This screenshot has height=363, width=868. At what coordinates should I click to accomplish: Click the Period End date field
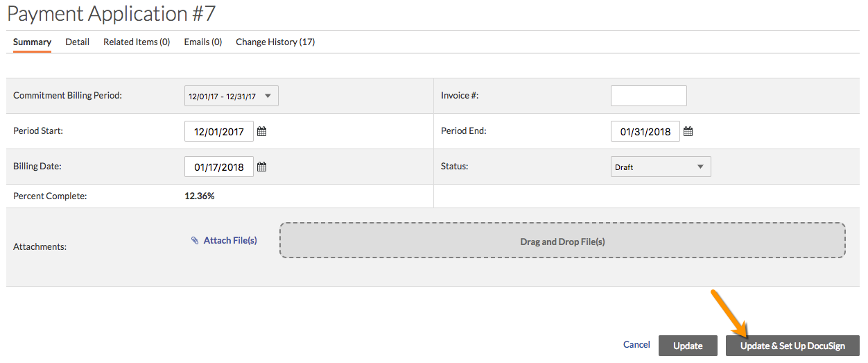(x=645, y=131)
